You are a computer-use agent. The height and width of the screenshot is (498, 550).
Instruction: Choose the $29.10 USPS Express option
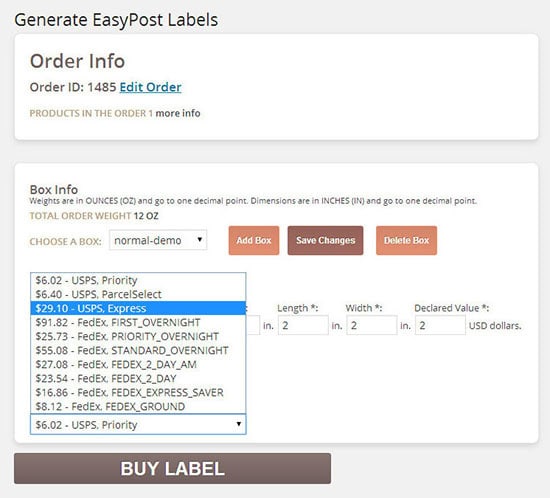[138, 308]
